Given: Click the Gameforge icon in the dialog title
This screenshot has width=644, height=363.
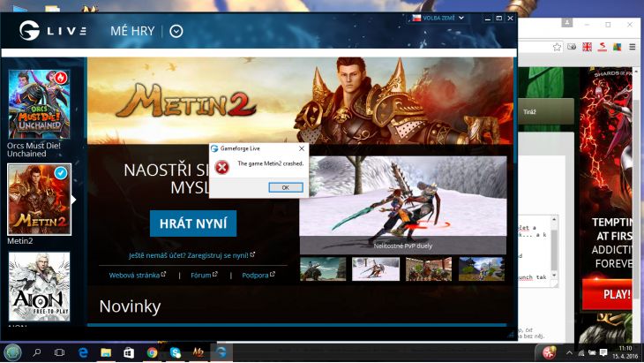Looking at the screenshot, I should 214,148.
